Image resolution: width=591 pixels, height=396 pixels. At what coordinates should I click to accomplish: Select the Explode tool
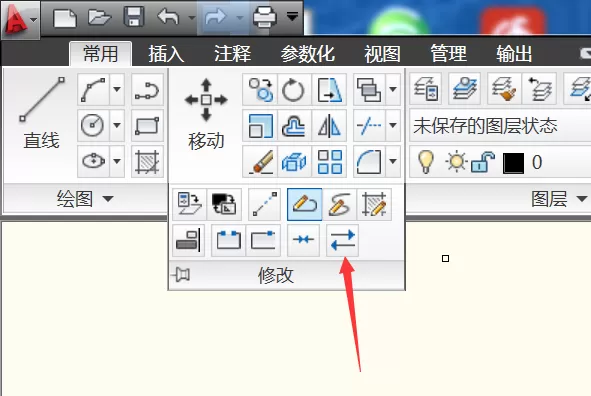coord(294,162)
